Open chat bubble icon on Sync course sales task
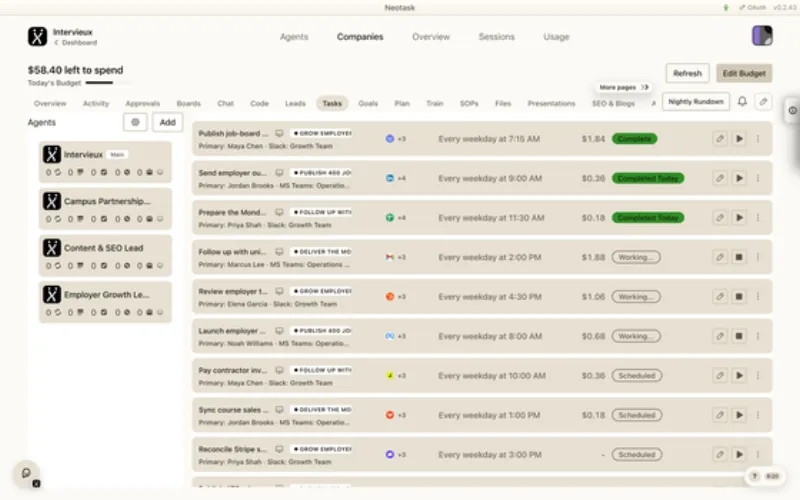800x500 pixels. click(x=279, y=410)
